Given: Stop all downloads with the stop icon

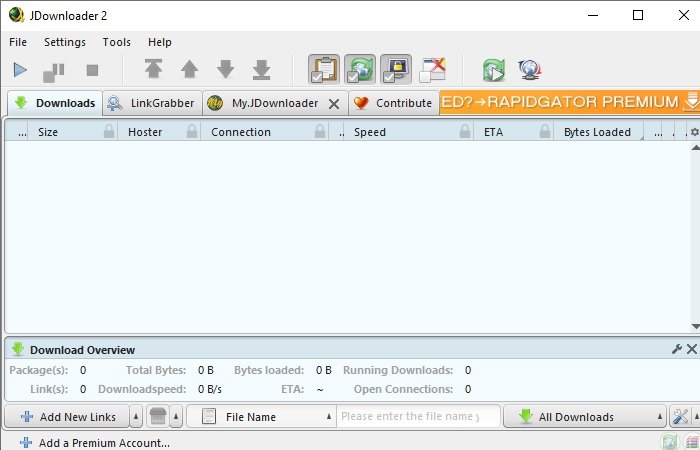Looking at the screenshot, I should click(x=92, y=70).
